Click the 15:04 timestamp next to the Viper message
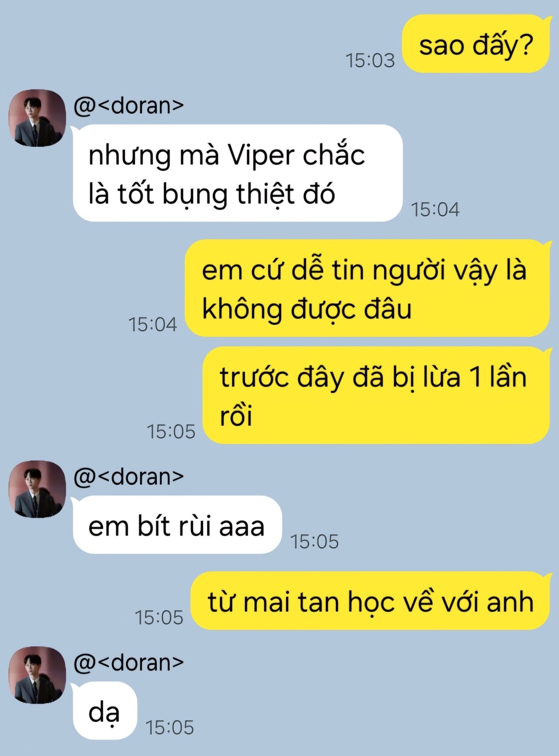 435,209
